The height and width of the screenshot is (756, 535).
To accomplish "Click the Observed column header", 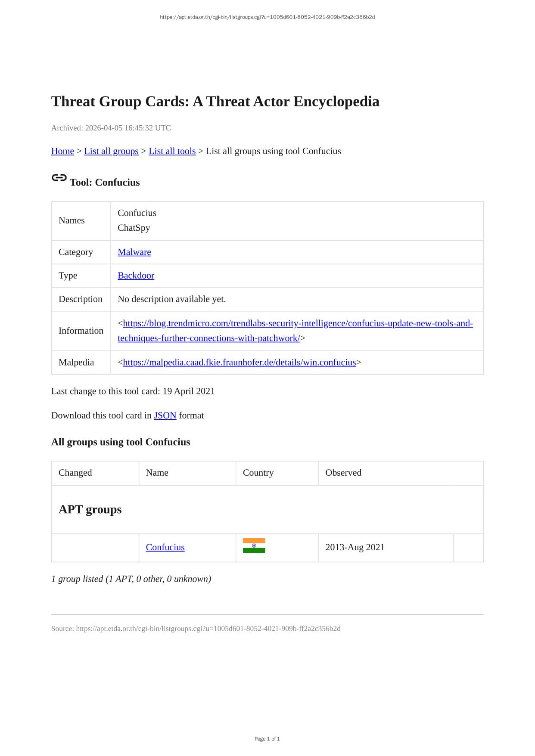I will tap(343, 473).
